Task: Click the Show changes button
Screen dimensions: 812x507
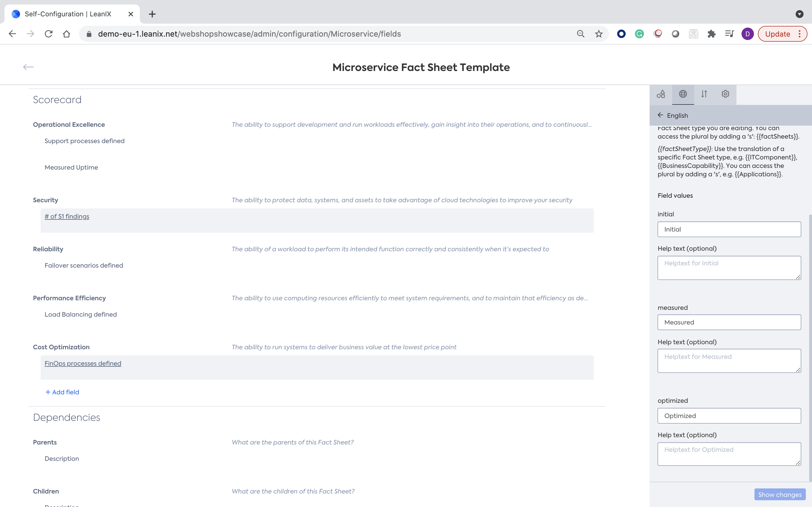Action: tap(780, 494)
